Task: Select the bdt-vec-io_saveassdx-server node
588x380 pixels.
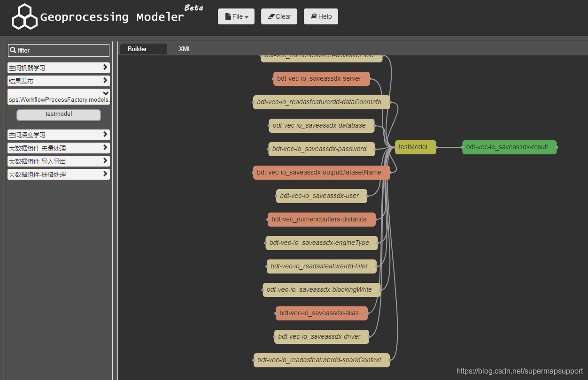Action: [x=321, y=79]
